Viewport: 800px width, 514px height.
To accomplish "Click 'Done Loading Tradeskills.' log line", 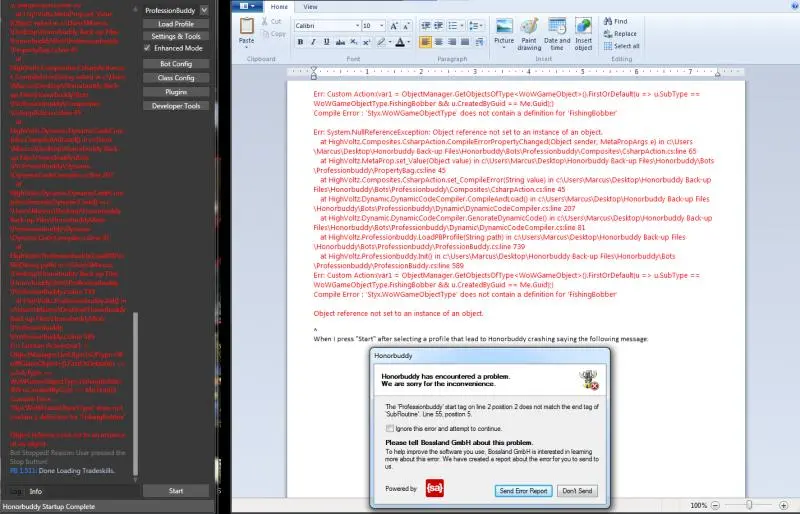I will [77, 471].
